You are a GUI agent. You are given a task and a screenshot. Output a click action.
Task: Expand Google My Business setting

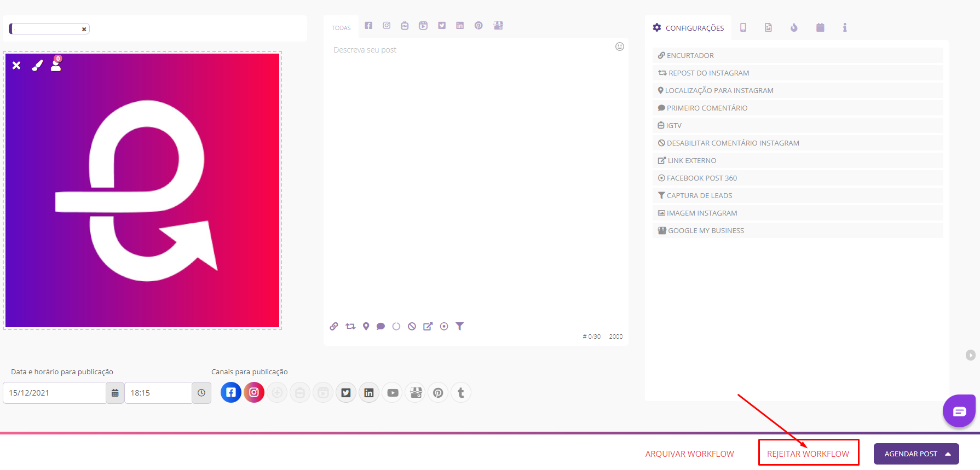(x=798, y=230)
